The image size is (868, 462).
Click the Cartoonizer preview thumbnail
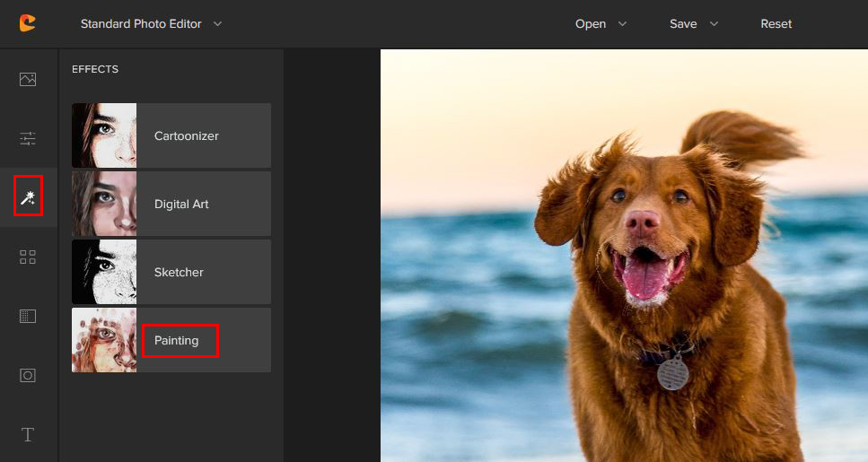104,135
